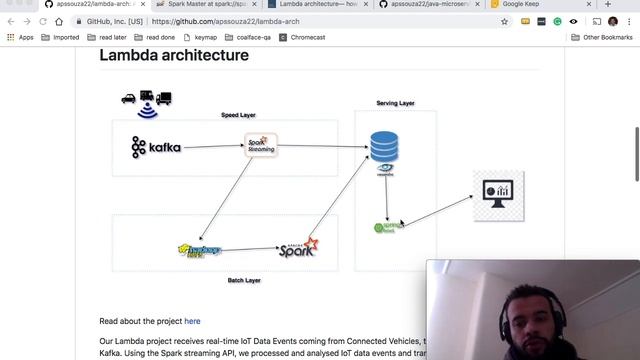The width and height of the screenshot is (640, 360).
Task: Open the browser home page icon
Action: click(x=59, y=22)
